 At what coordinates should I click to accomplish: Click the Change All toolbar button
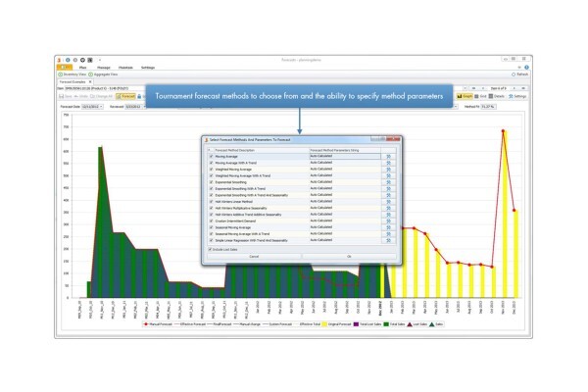101,96
